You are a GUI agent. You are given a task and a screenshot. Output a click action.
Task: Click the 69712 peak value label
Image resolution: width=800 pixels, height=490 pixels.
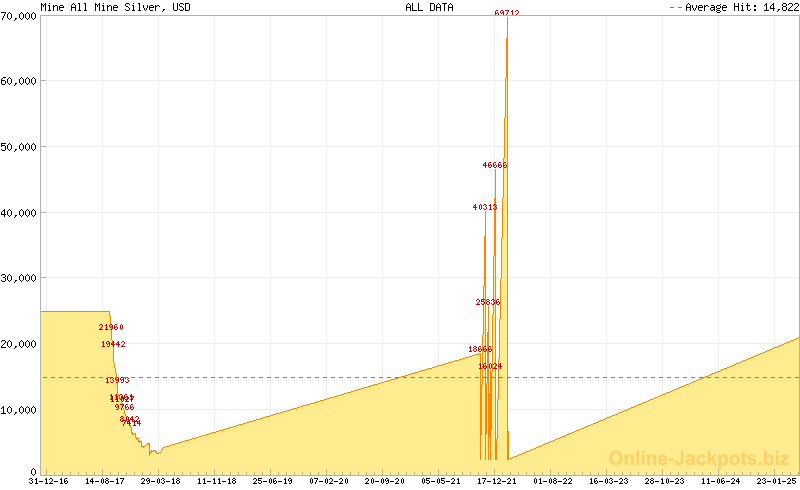[507, 13]
